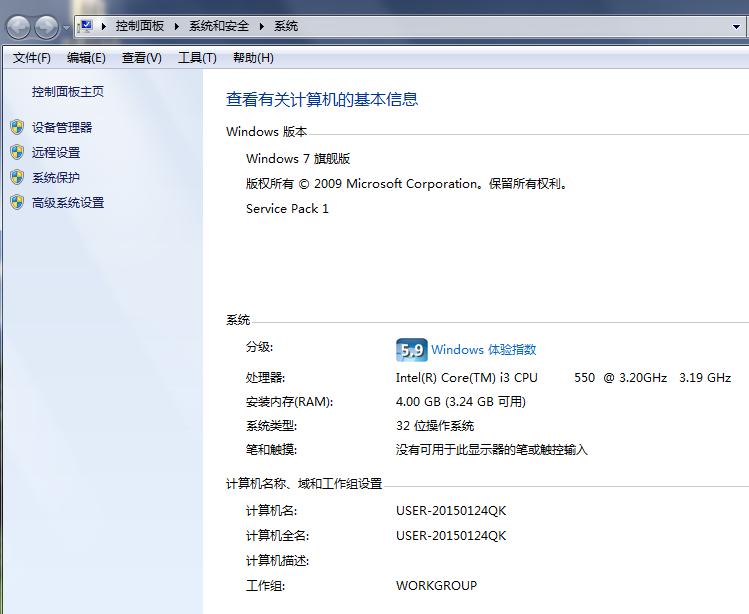Open 系统保护 link
The width and height of the screenshot is (749, 614).
pyautogui.click(x=56, y=177)
